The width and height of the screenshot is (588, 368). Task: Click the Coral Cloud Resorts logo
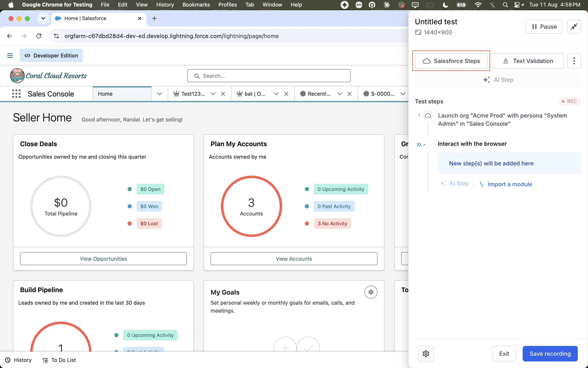[48, 76]
